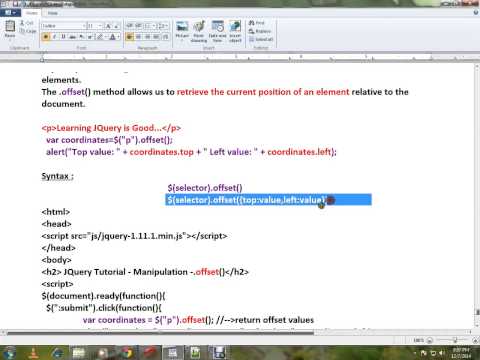The height and width of the screenshot is (360, 480).
Task: Shrink the font size
Action: click(116, 26)
